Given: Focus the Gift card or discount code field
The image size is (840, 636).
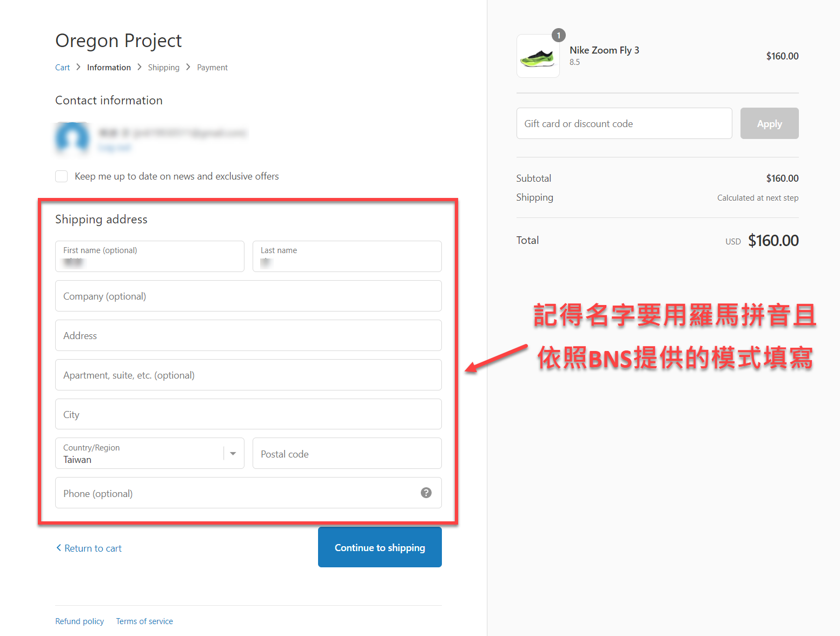Looking at the screenshot, I should (624, 123).
